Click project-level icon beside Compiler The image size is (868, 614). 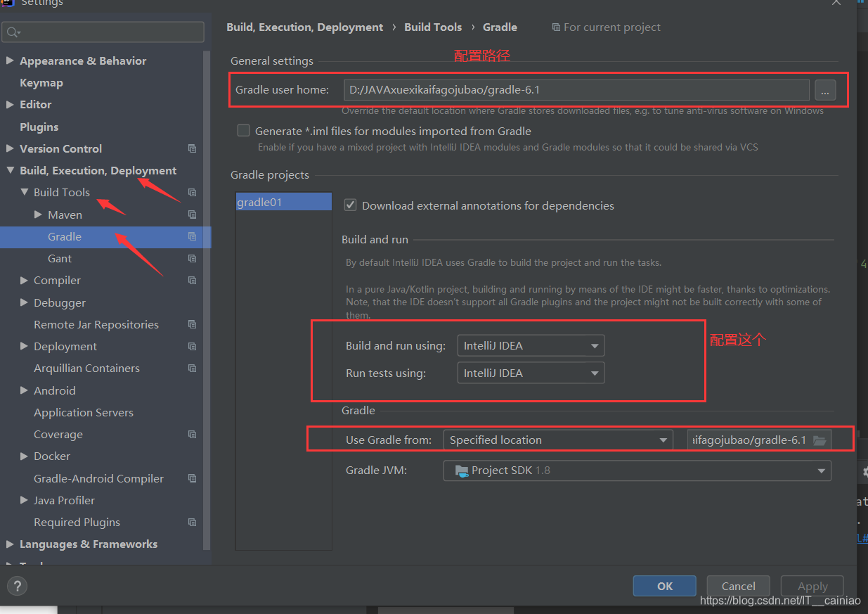192,280
